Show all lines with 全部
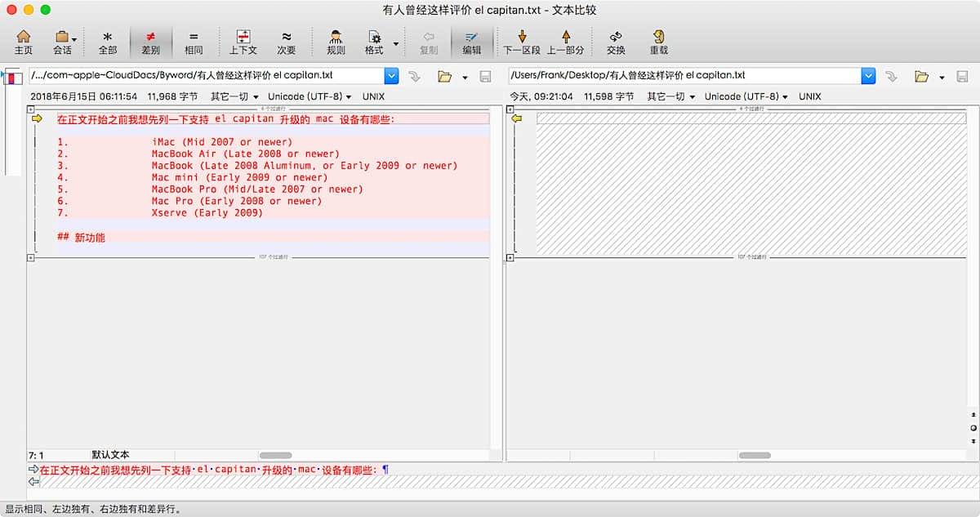 click(107, 42)
